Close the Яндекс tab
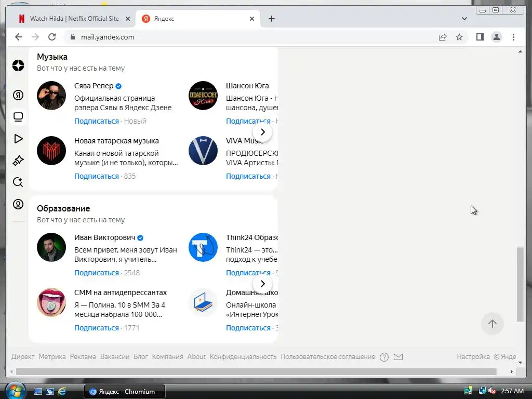The image size is (532, 399). point(252,19)
